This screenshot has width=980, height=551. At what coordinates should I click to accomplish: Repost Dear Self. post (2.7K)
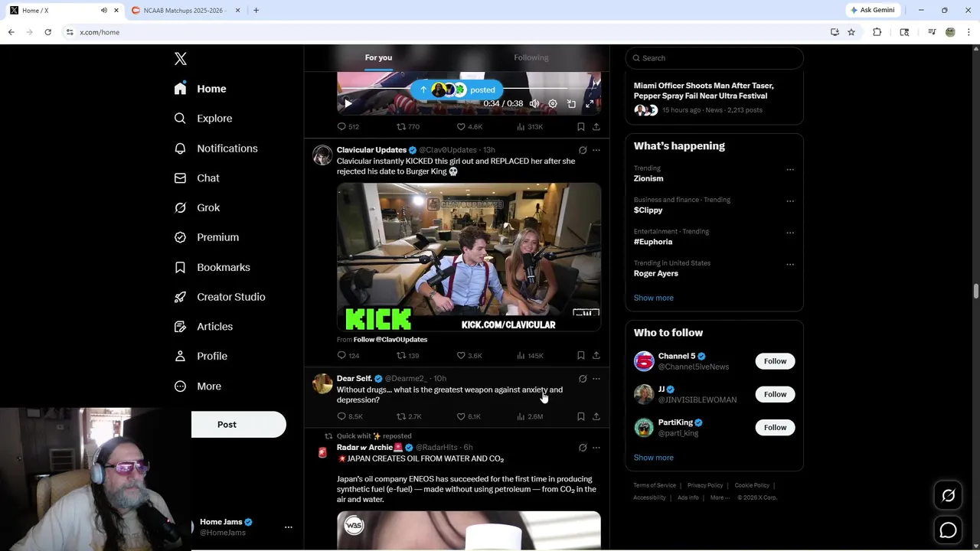(409, 417)
